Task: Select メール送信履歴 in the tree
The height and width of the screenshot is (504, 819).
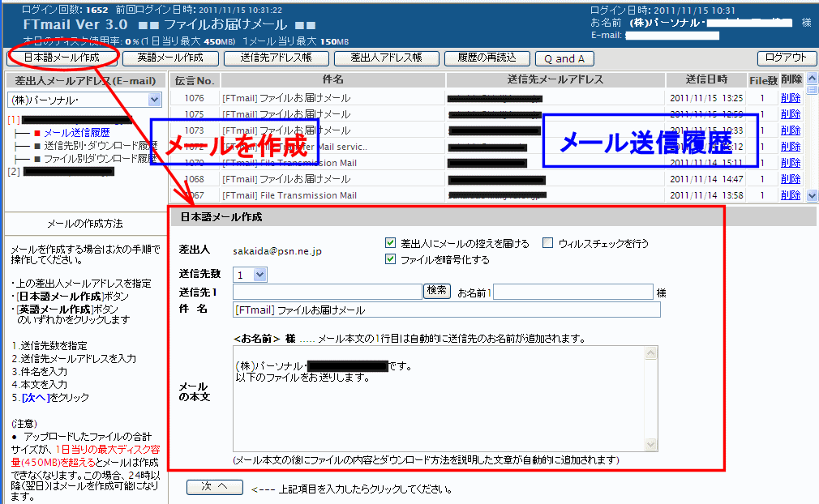Action: (x=77, y=132)
